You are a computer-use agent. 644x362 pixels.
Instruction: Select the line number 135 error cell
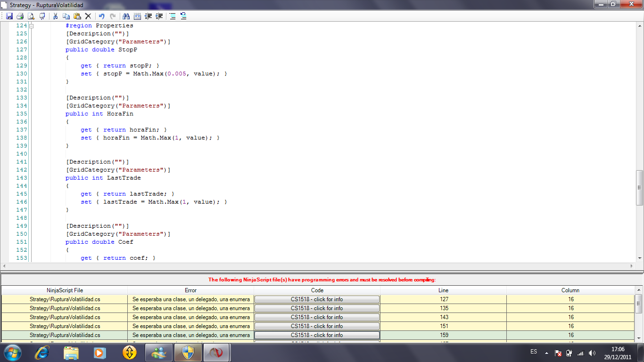click(444, 308)
